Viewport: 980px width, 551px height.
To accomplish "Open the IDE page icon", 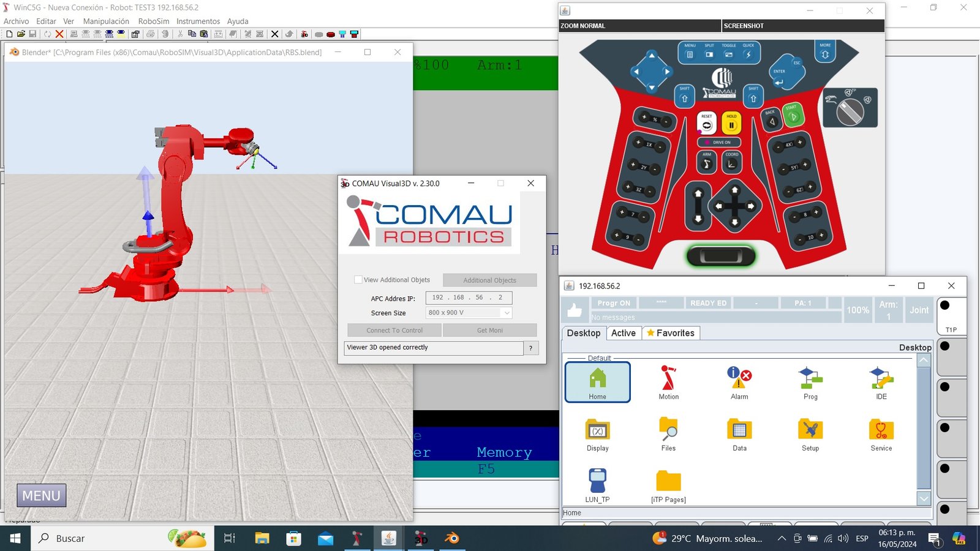I will 881,382.
